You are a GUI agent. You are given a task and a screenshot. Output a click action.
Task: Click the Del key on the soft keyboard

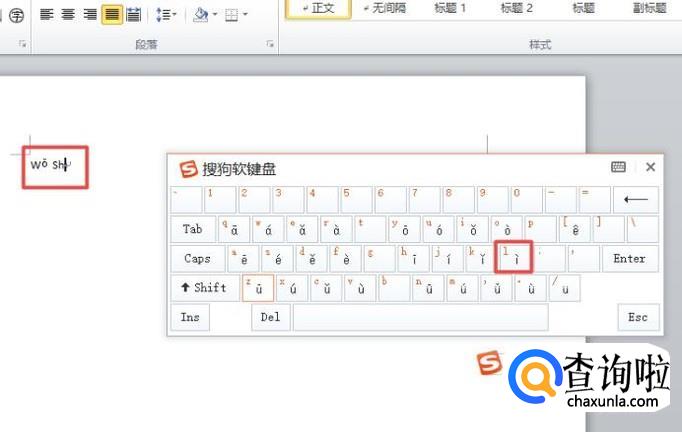coord(271,317)
